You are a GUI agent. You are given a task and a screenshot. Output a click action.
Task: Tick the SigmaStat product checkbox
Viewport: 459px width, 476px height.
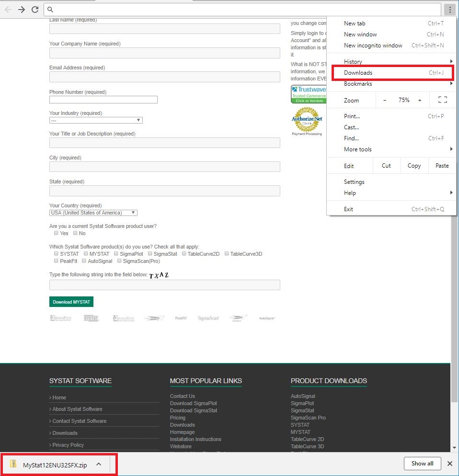point(150,253)
